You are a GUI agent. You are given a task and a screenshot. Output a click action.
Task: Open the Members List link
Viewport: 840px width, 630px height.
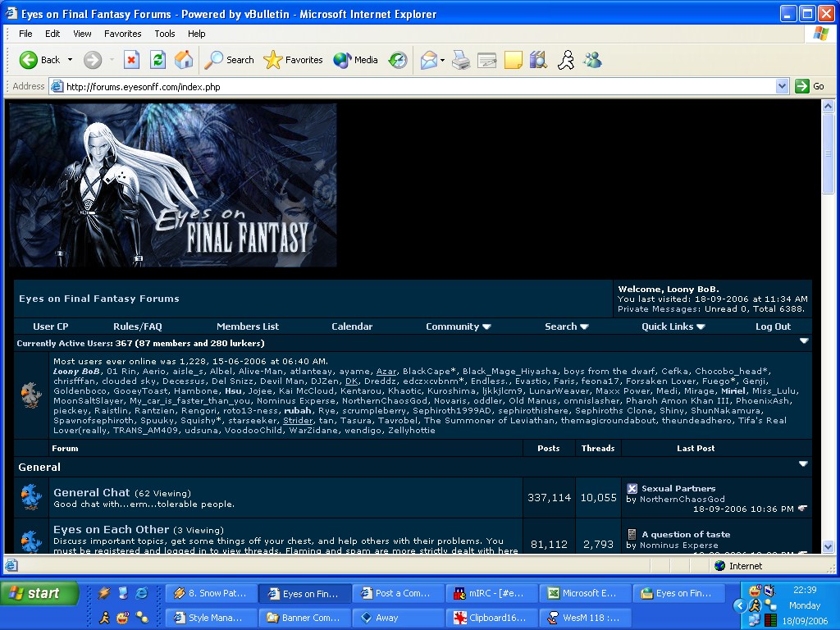248,326
